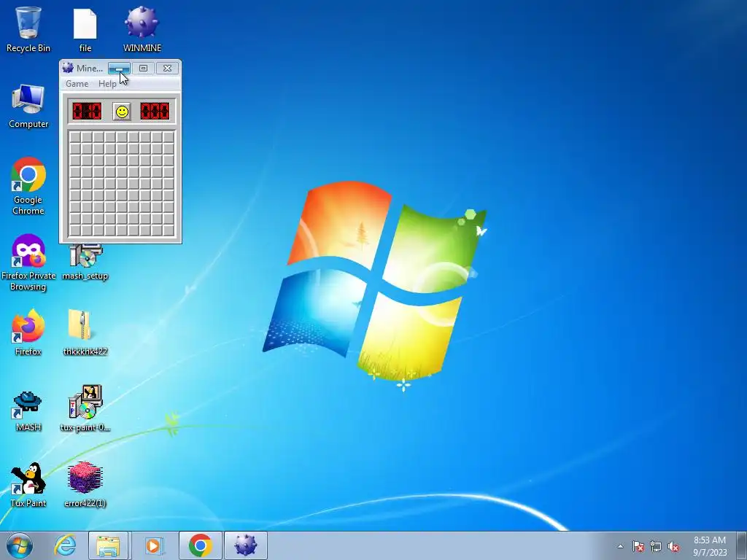Show hidden system tray icons
Viewport: 747px width, 560px height.
[620, 546]
